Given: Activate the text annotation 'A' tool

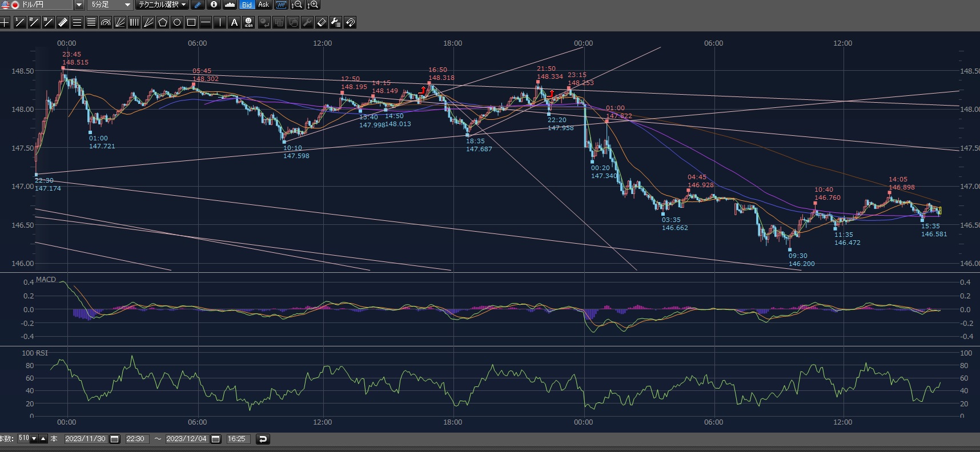Looking at the screenshot, I should (x=234, y=22).
